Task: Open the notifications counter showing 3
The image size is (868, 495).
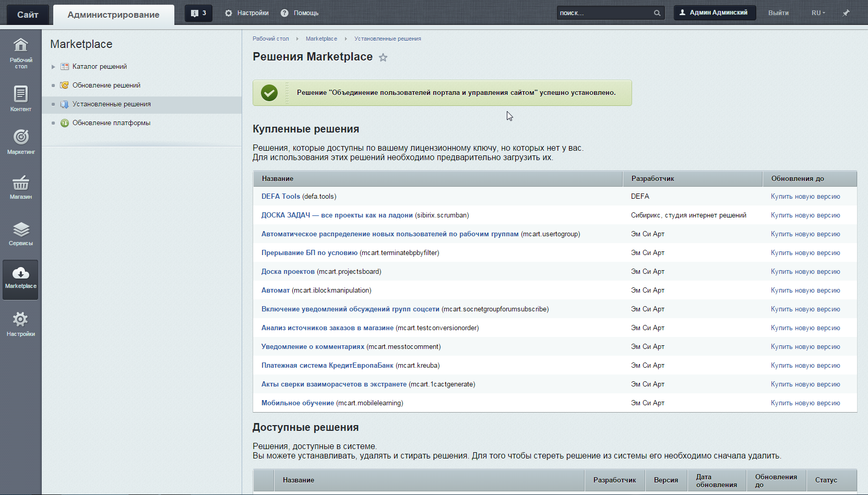Action: pyautogui.click(x=199, y=13)
